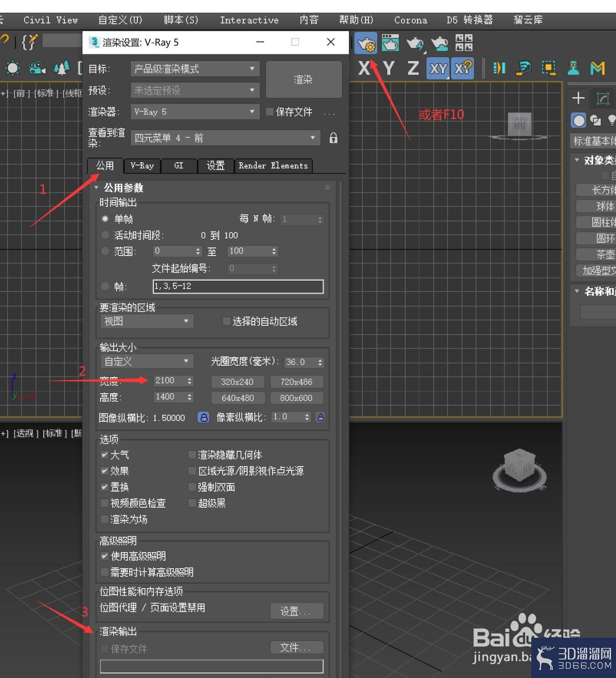
Task: Enable 保存文件 checkbox next to 渲染器
Action: coord(269,112)
